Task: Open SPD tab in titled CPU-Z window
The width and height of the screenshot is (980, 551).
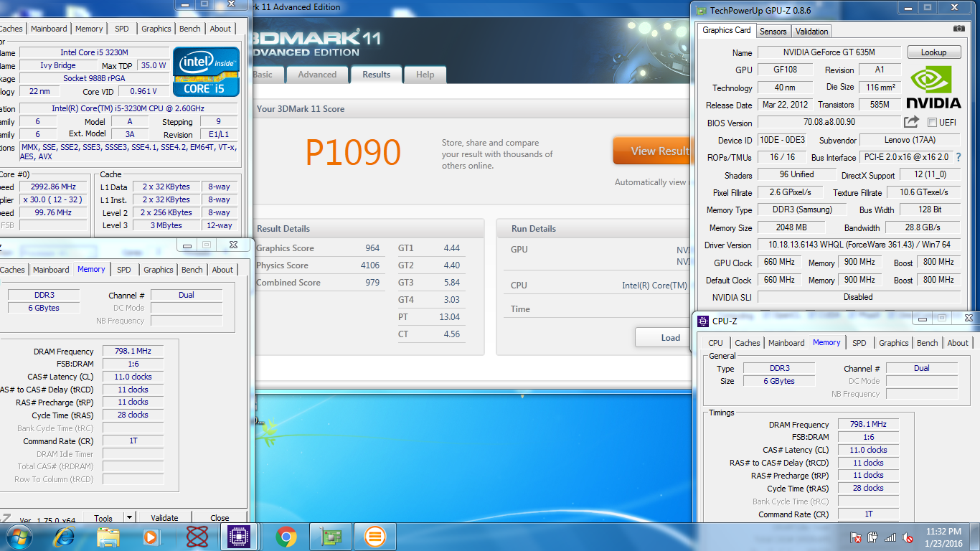Action: tap(859, 343)
